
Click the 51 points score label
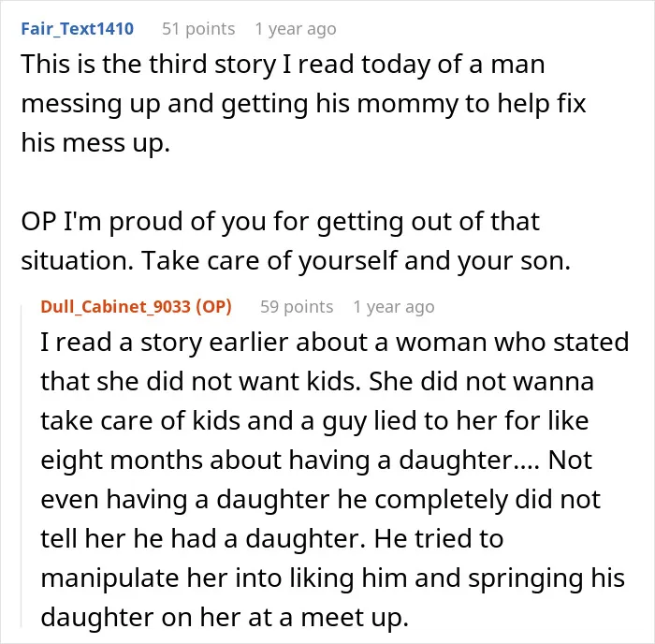point(198,29)
